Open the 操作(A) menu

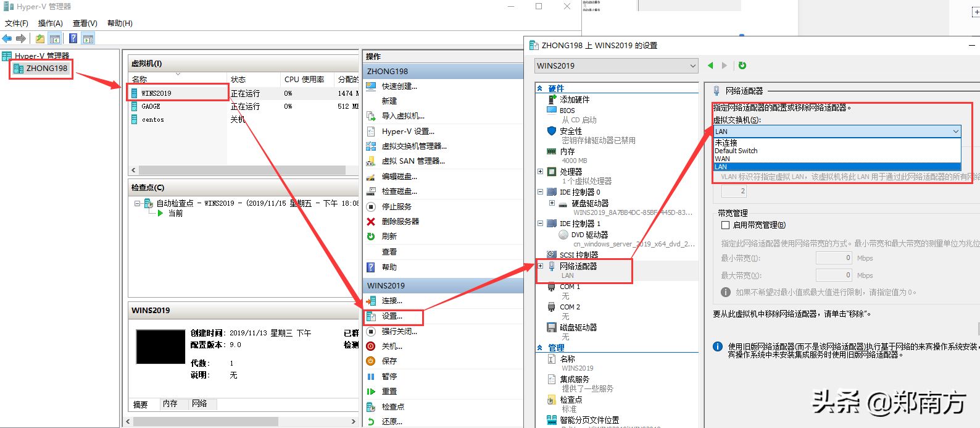pyautogui.click(x=51, y=23)
